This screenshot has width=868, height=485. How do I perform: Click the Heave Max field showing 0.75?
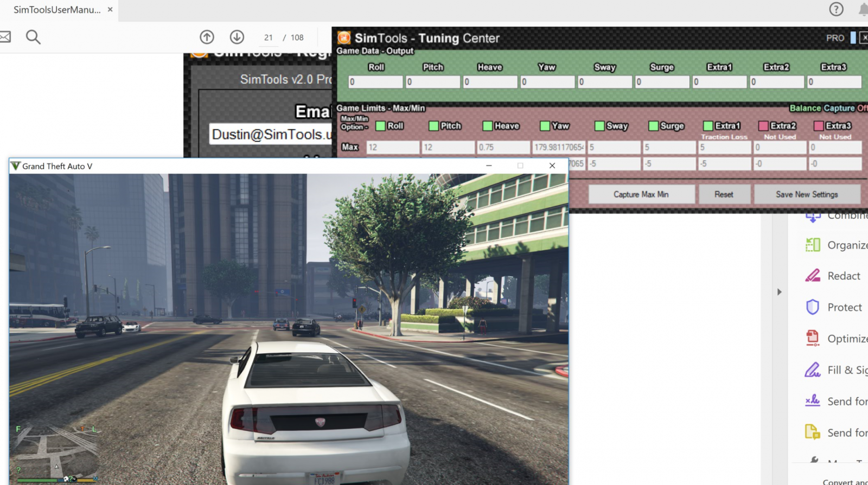click(x=503, y=147)
